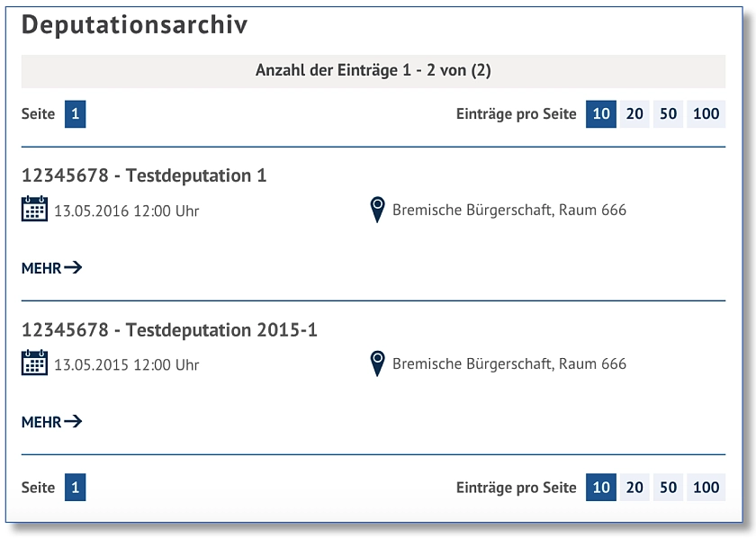Screen dimensions: 756x538
Task: Click the highlighted 10 entries box at bottom
Action: (x=601, y=488)
